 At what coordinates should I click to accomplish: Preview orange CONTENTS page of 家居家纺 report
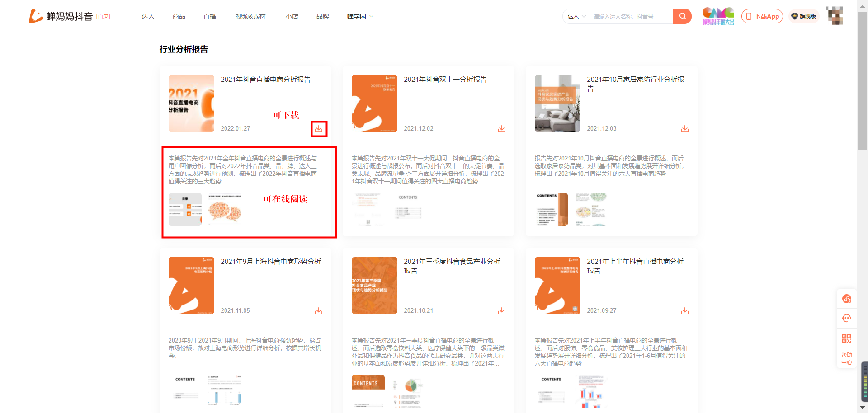(x=551, y=209)
